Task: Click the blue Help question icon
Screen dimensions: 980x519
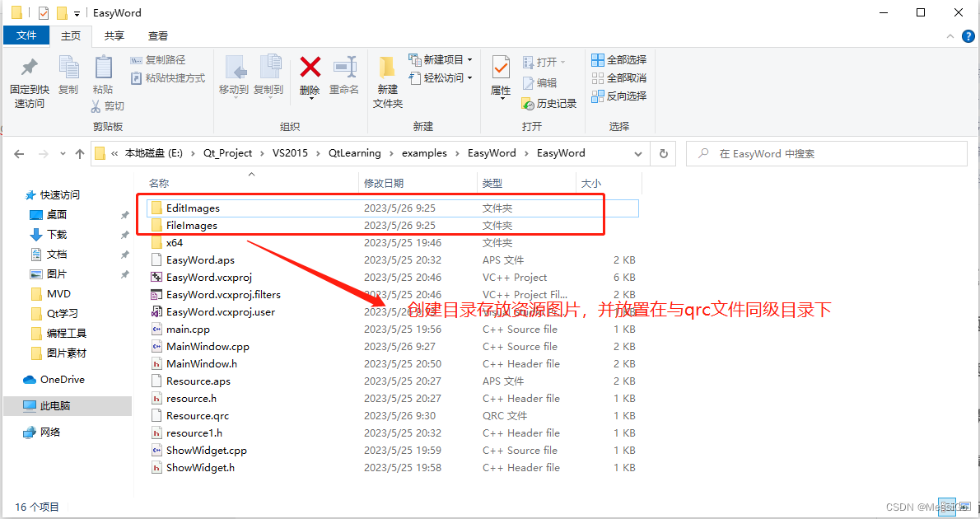Action: point(968,36)
